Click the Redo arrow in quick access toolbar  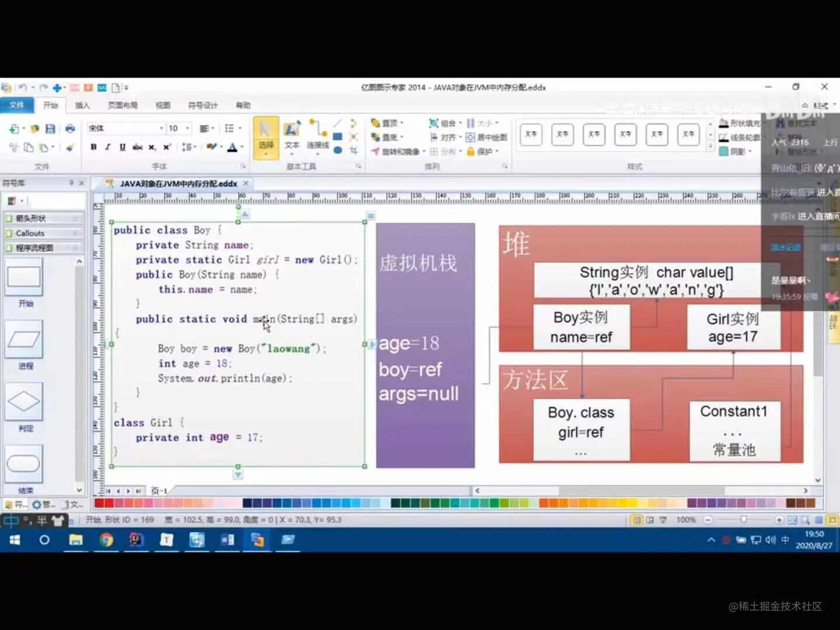pyautogui.click(x=43, y=87)
